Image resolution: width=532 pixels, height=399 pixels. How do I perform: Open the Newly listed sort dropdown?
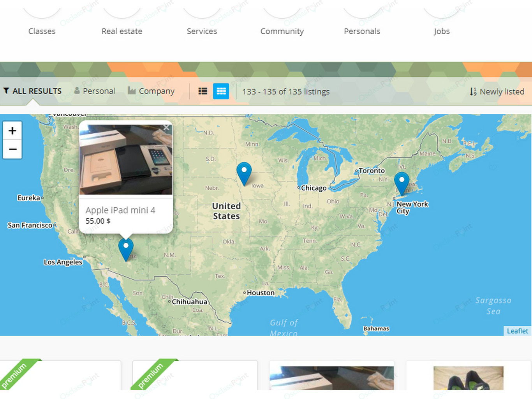click(497, 92)
